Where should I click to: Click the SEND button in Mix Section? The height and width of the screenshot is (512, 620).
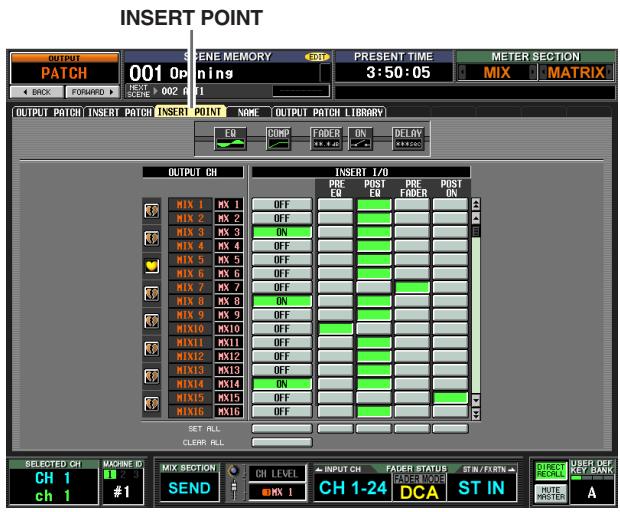pos(189,488)
